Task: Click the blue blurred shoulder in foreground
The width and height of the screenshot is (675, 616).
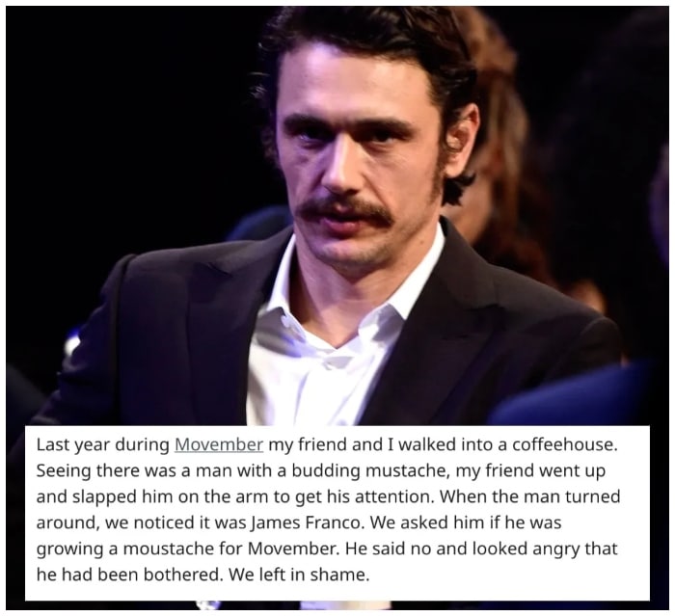Action: pyautogui.click(x=577, y=396)
